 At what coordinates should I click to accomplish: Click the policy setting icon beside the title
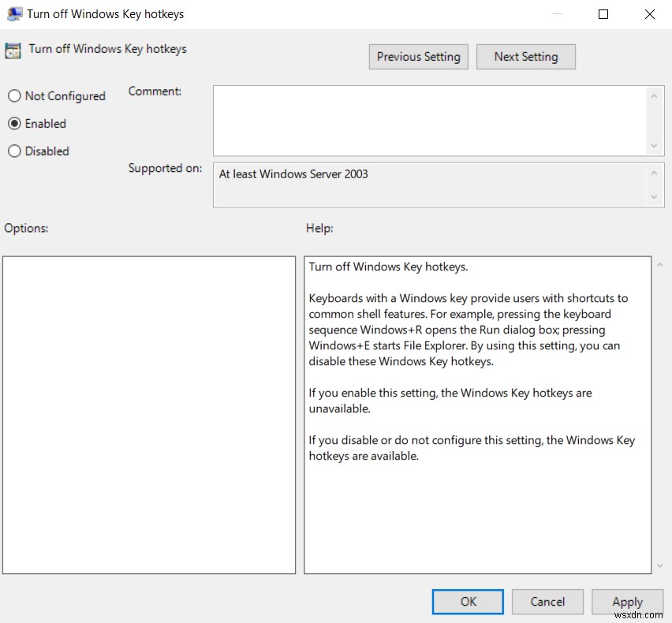tap(13, 49)
